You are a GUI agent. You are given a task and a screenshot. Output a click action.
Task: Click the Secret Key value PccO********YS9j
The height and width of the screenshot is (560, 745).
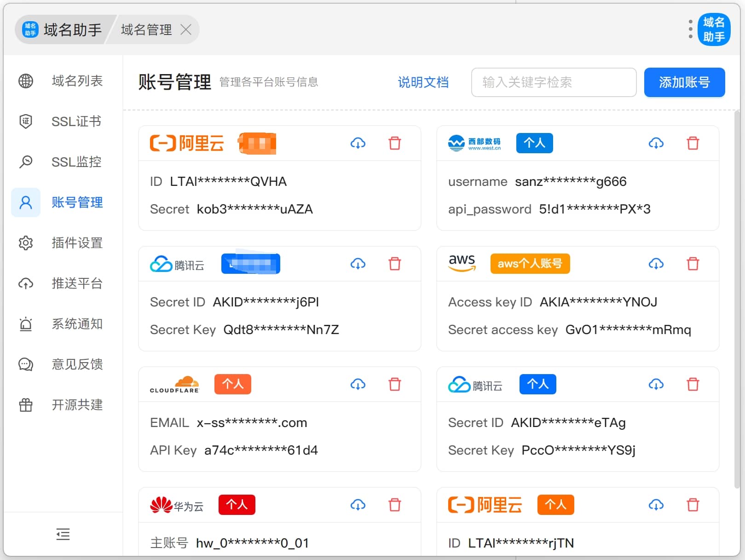[x=578, y=450]
